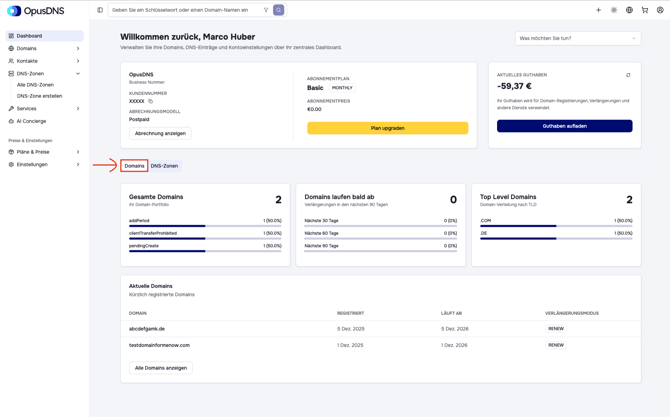Click the Postpaid billing model value
This screenshot has width=670, height=417.
coord(139,119)
